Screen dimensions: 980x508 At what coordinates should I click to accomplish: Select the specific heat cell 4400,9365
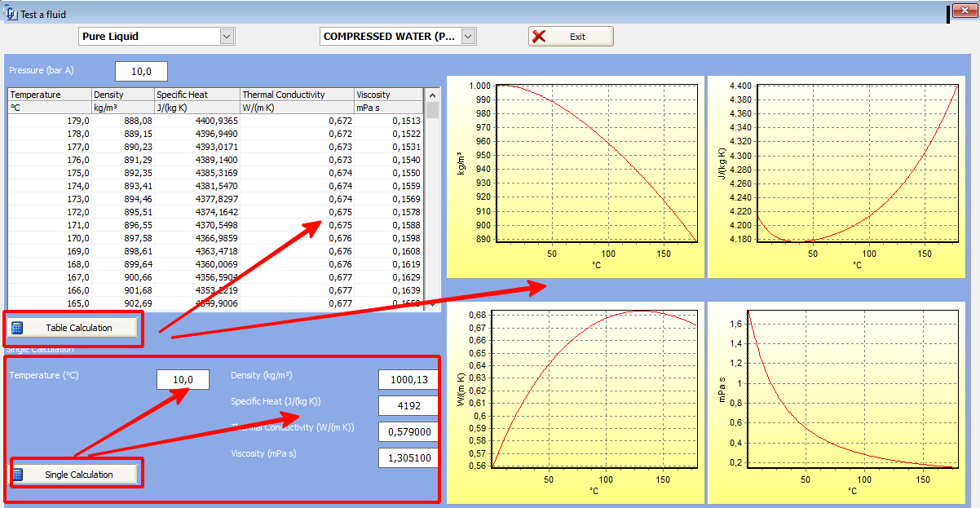[x=197, y=121]
